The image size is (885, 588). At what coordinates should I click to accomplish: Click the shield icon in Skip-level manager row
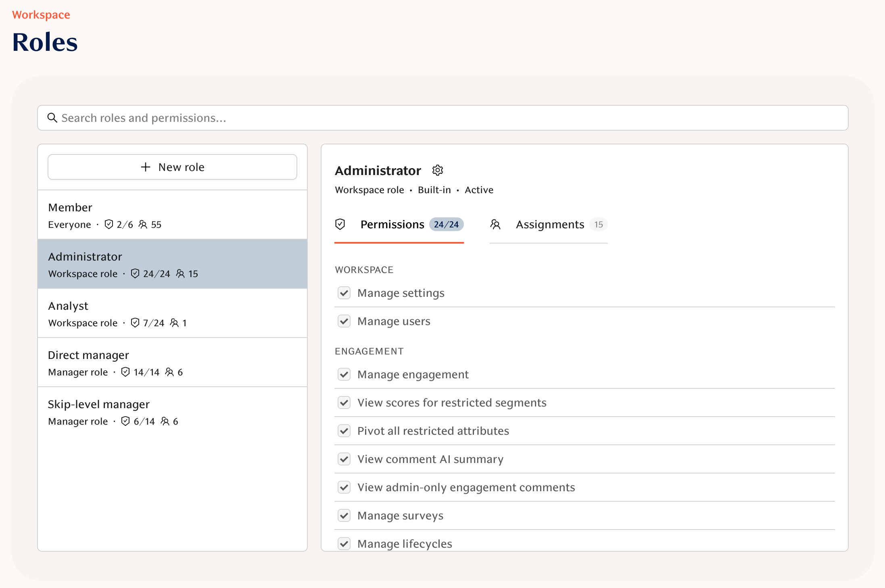pos(125,421)
